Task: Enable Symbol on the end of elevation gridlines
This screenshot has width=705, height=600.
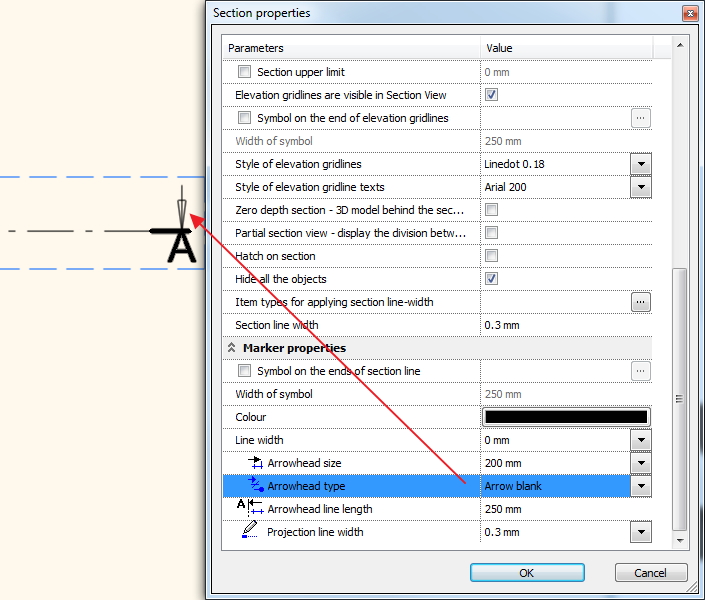Action: tap(244, 117)
